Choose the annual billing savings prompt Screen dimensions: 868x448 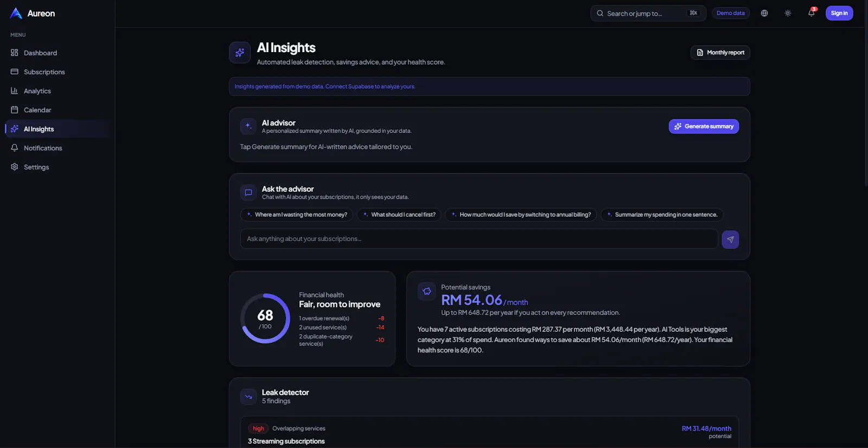pyautogui.click(x=521, y=214)
